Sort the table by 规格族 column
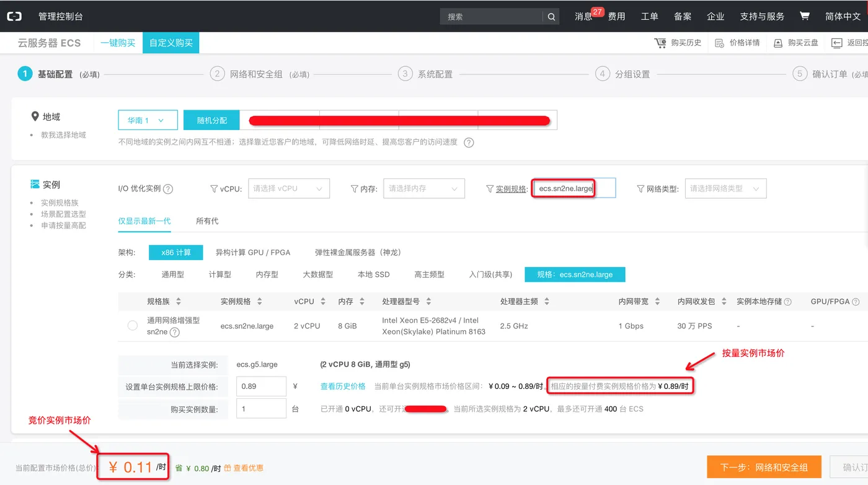Viewport: 868px width, 485px height. [x=179, y=302]
